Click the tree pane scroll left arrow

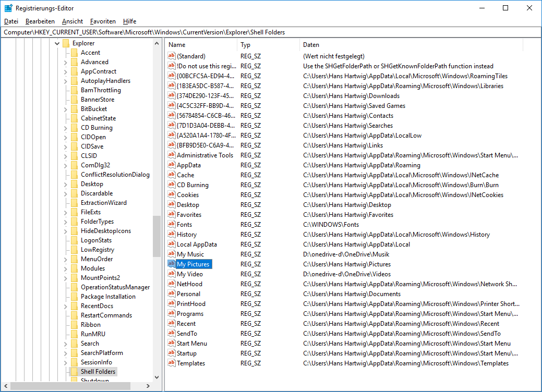coord(6,386)
